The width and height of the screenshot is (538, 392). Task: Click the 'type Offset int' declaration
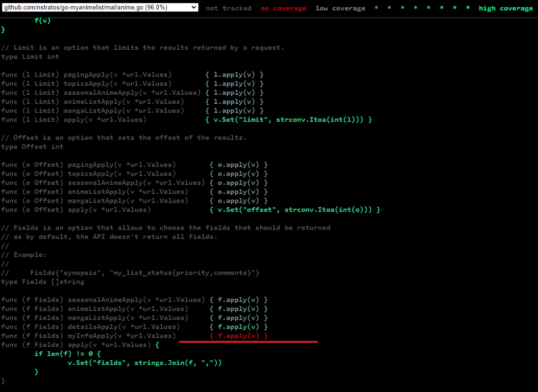point(32,146)
